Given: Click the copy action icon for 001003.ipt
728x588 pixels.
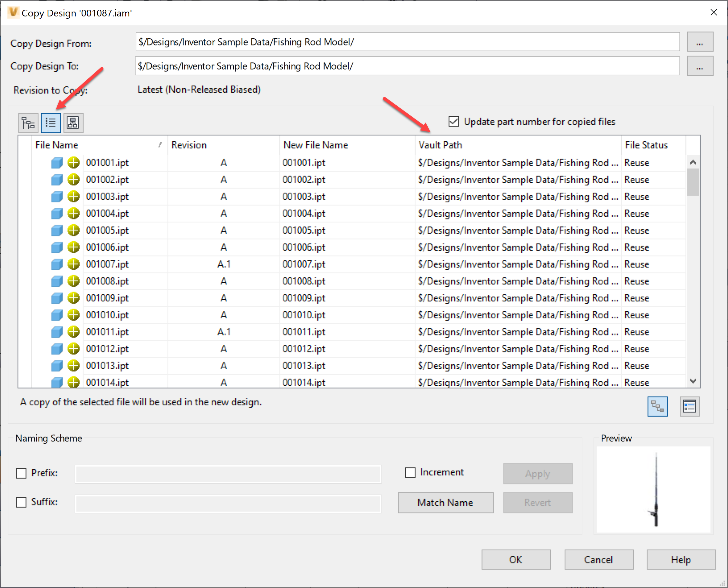Looking at the screenshot, I should pos(73,197).
